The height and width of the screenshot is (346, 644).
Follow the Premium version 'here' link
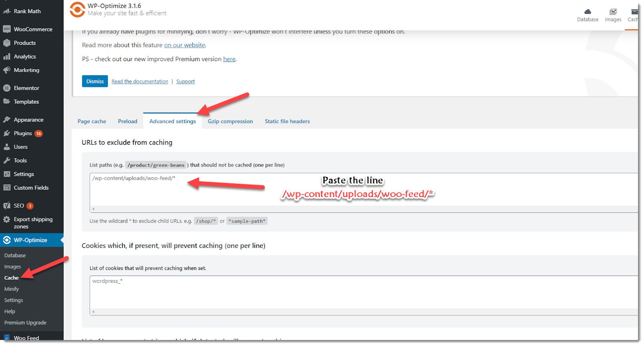click(x=229, y=59)
